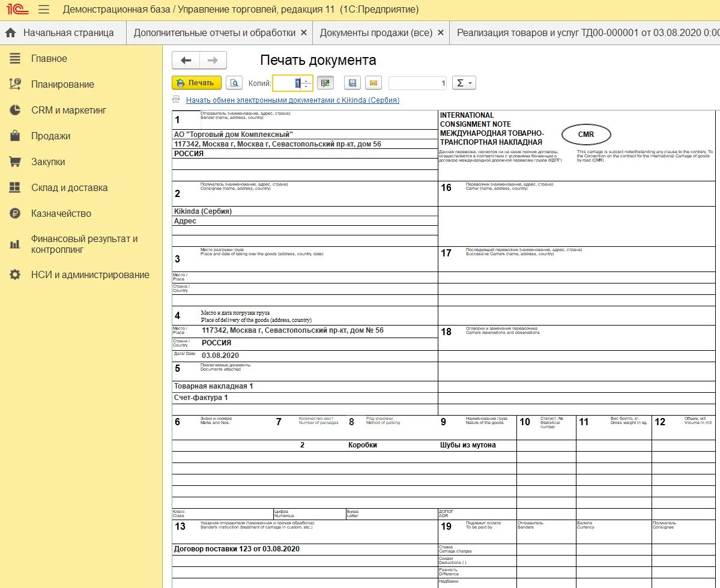Select cell Товарная накладная 1

point(305,386)
